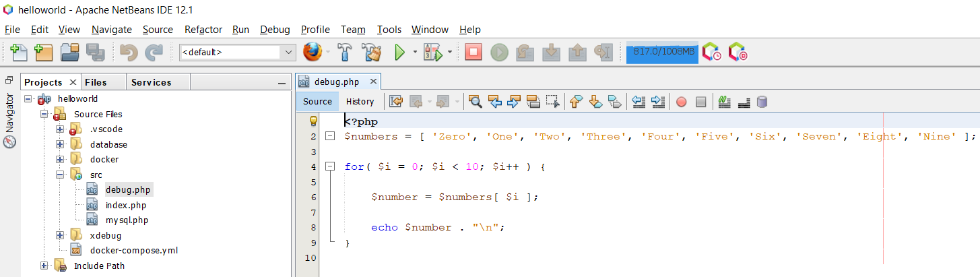Expand the xdebug folder

pos(60,235)
